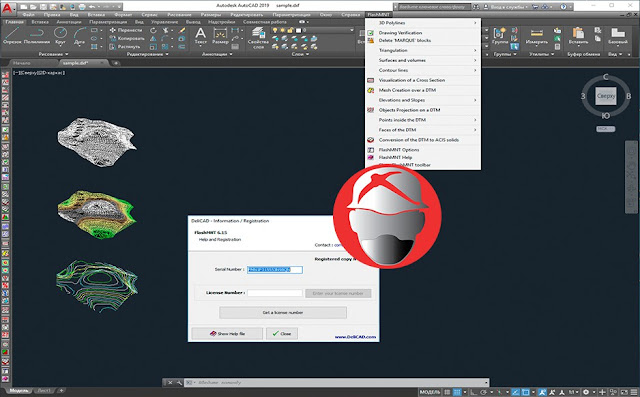Expand the Группы panel
640x397 pixels.
coord(505,54)
